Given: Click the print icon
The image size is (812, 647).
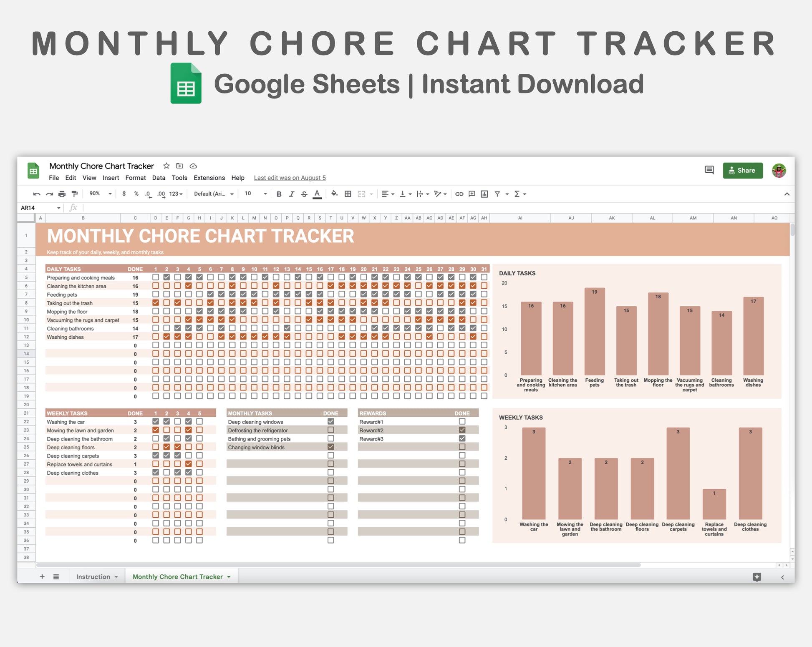Looking at the screenshot, I should click(x=62, y=194).
